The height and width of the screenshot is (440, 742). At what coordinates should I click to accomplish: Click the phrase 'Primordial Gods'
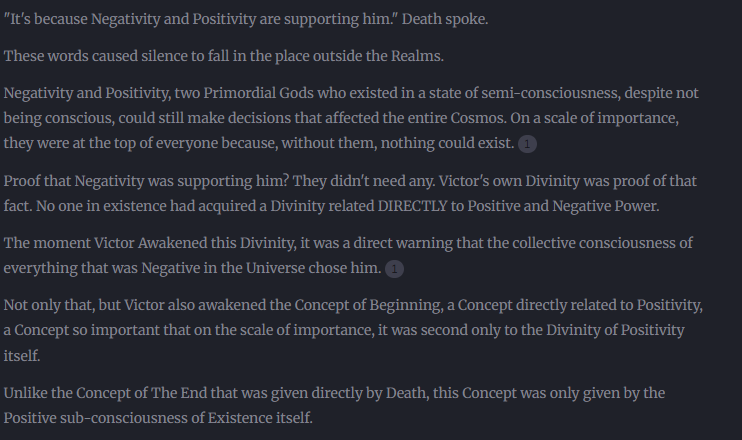[258, 93]
